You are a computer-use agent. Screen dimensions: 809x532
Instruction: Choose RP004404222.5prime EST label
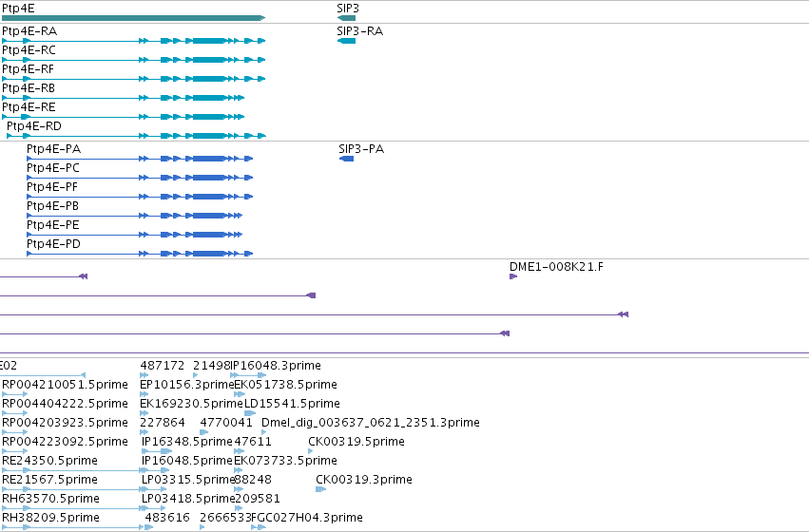coord(65,404)
